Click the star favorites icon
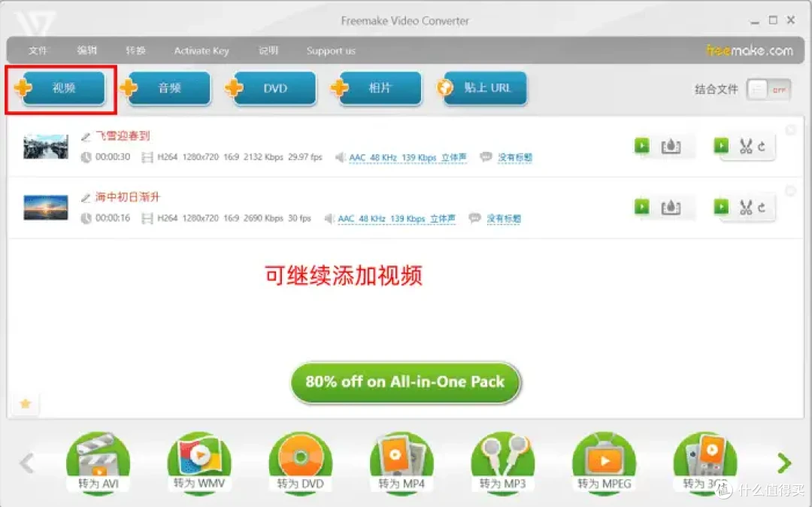 point(26,403)
